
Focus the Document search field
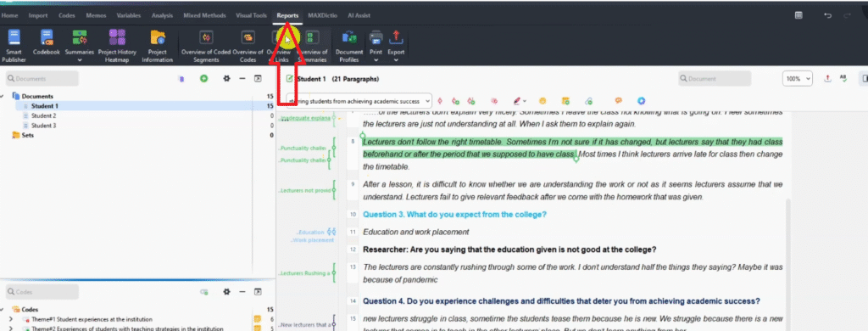715,79
